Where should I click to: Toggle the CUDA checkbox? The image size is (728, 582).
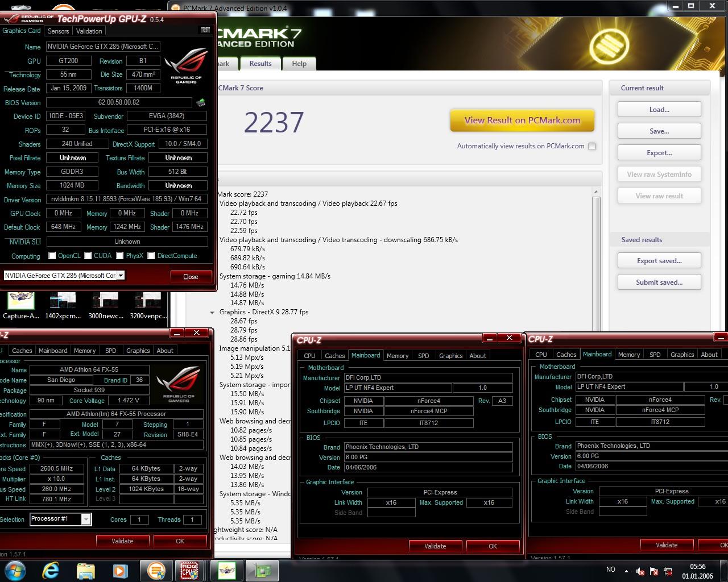pos(88,256)
